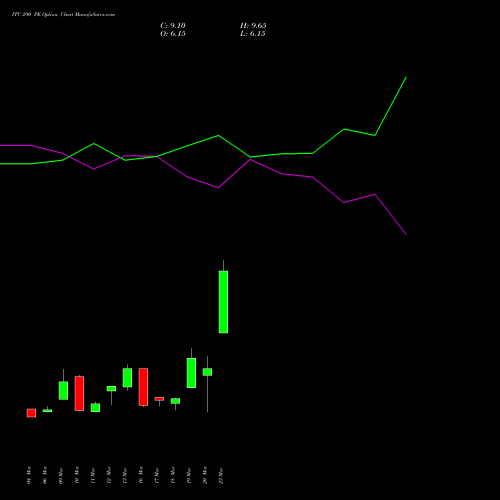Image resolution: width=500 pixels, height=500 pixels.
Task: Click the long-wick green candlestick above '20 Mar'
Action: pyautogui.click(x=207, y=372)
